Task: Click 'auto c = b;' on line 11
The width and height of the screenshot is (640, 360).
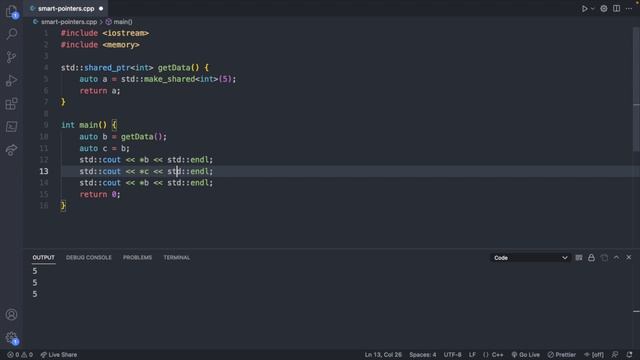Action: coord(104,149)
